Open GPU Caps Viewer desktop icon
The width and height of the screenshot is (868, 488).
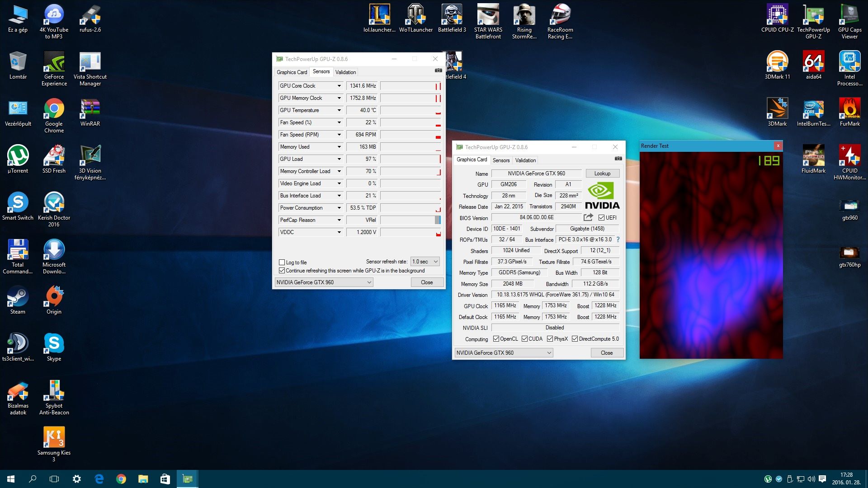pyautogui.click(x=849, y=21)
